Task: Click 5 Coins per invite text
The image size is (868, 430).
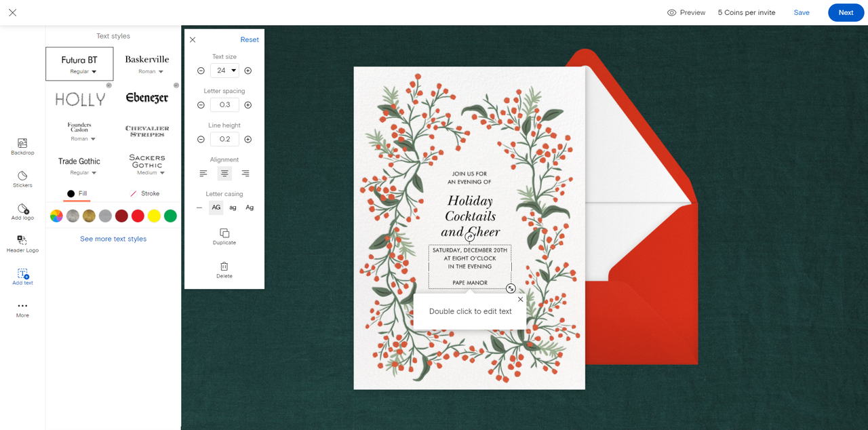Action: click(x=747, y=12)
